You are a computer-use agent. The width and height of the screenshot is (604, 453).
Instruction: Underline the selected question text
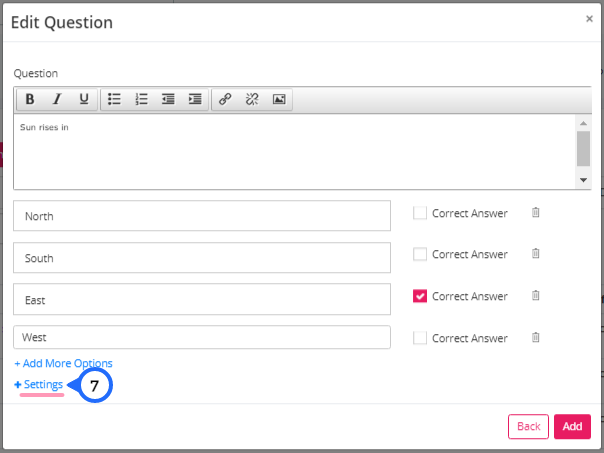tap(84, 99)
